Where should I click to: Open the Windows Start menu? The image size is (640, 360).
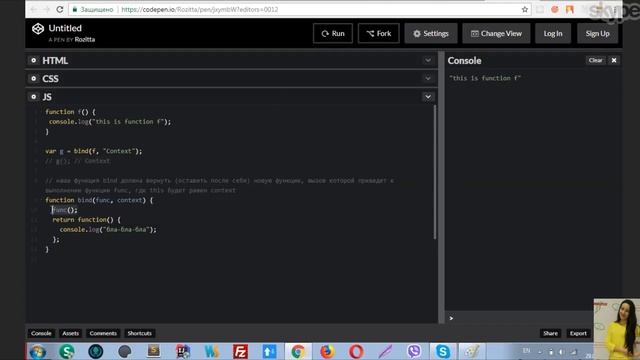pyautogui.click(x=38, y=351)
